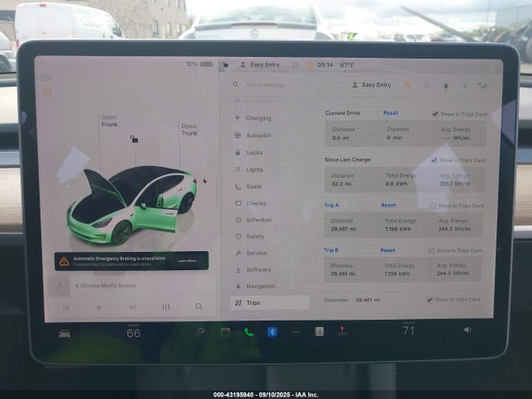Open the dashcam icon in the bottom bar
This screenshot has width=532, height=399.
pos(225,332)
